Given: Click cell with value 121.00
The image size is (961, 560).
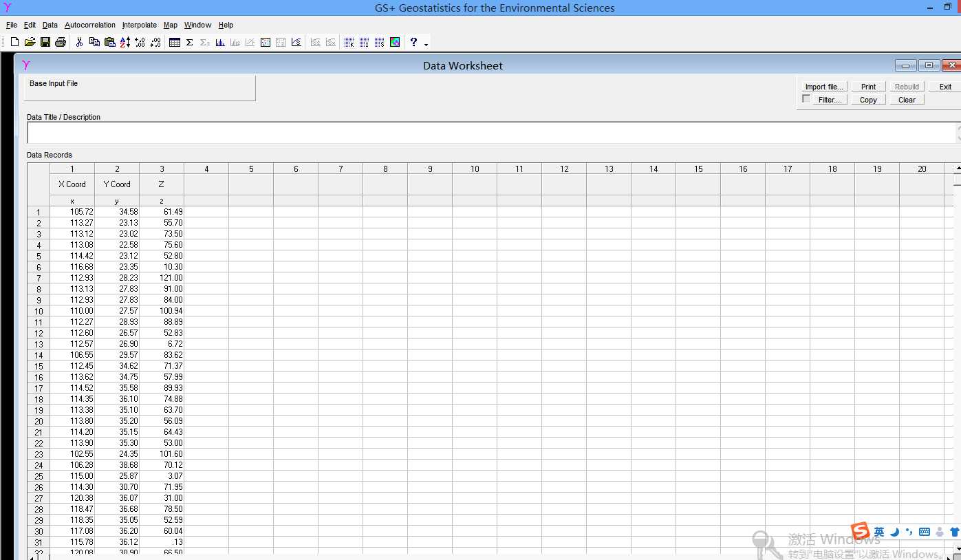Looking at the screenshot, I should pyautogui.click(x=162, y=278).
